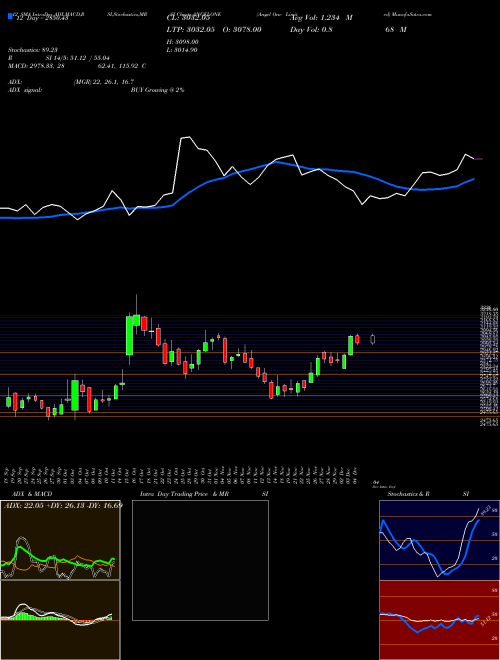Click the ADX: 22.05 +DY -DY header text
This screenshot has height=660, width=500.
tap(63, 505)
